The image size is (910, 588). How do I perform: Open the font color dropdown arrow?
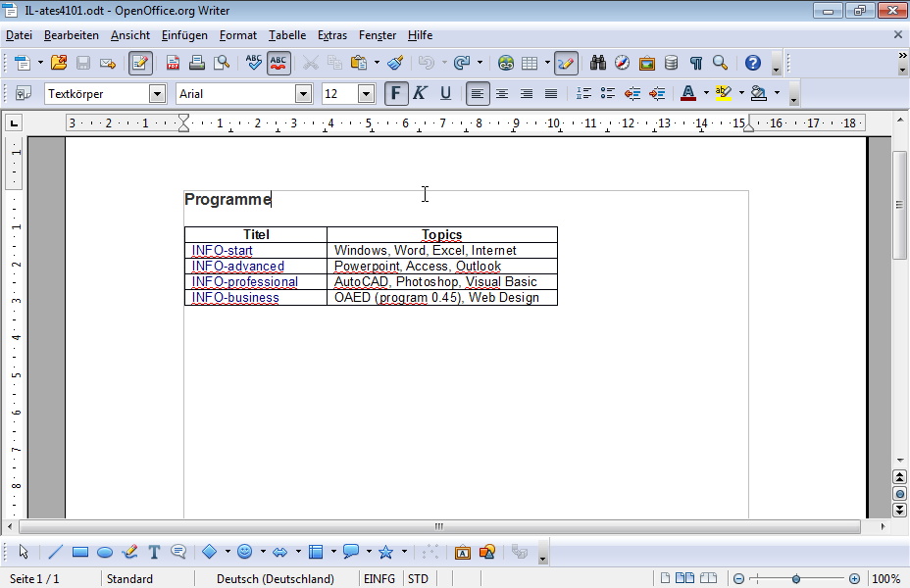point(706,93)
